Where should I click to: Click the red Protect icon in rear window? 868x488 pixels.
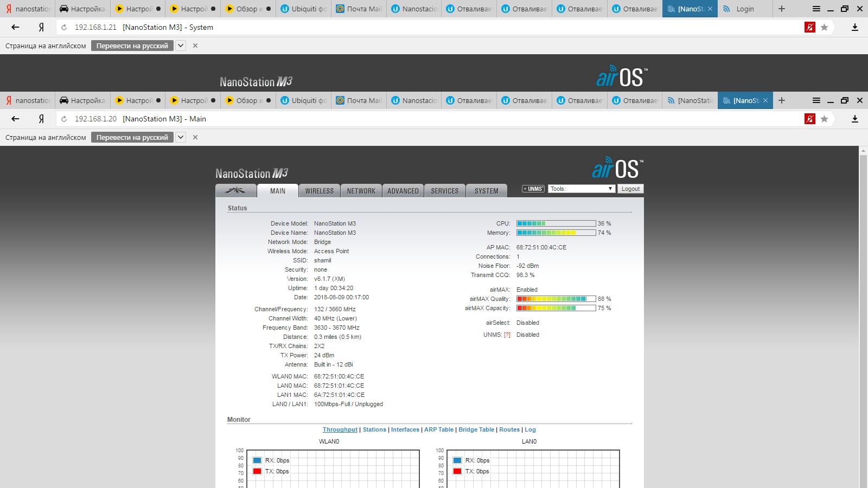click(x=810, y=27)
